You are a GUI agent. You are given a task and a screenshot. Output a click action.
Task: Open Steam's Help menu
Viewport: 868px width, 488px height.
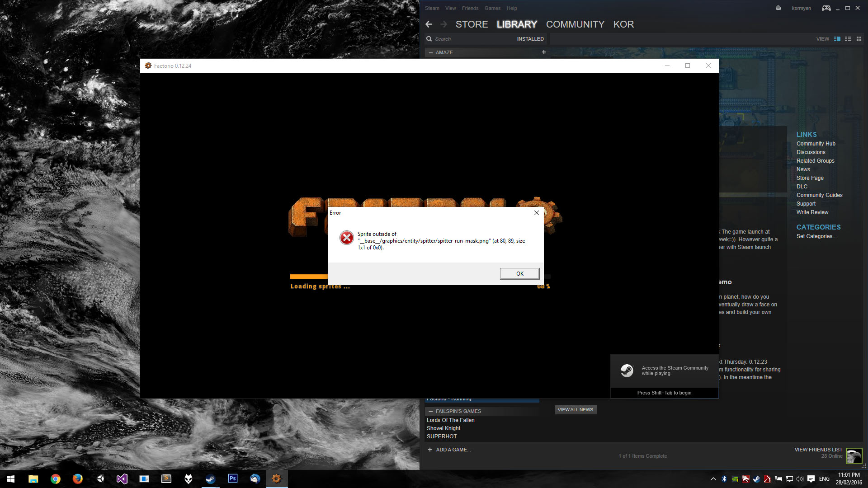pyautogui.click(x=512, y=8)
